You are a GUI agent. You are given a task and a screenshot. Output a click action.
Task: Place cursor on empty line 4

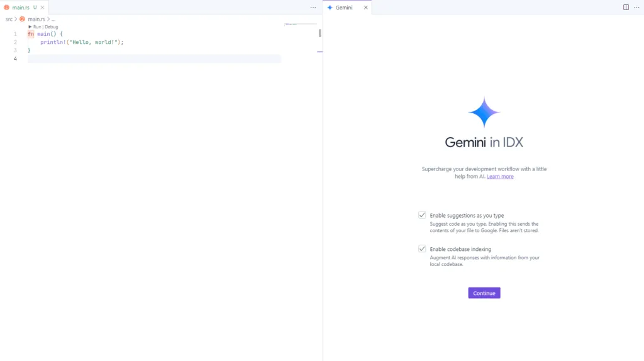(x=155, y=58)
